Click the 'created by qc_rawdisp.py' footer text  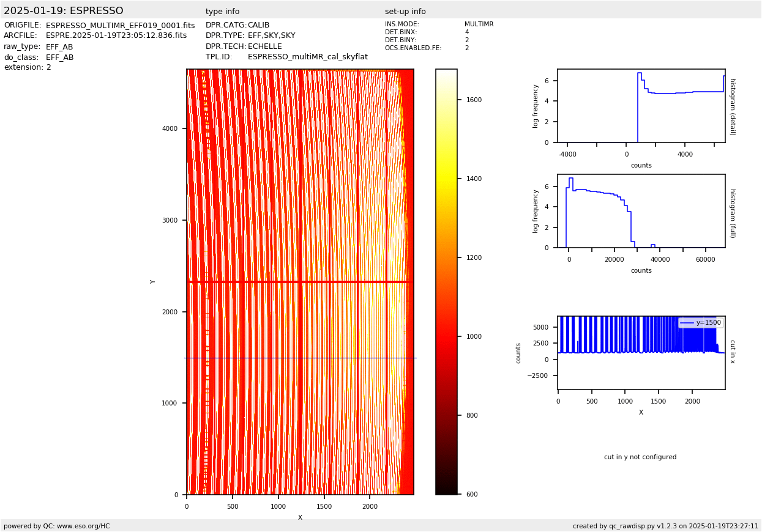[665, 526]
